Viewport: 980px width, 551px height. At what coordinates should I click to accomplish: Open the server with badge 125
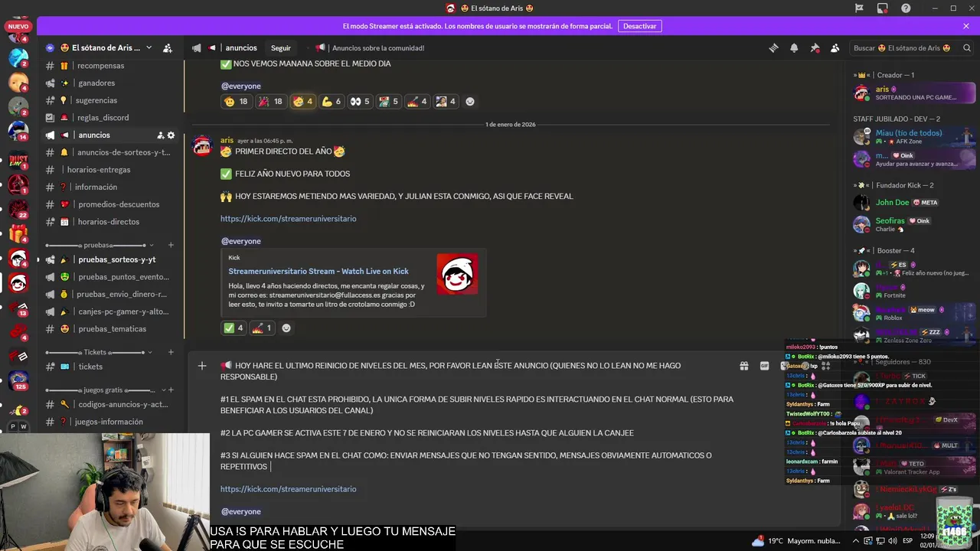click(18, 380)
